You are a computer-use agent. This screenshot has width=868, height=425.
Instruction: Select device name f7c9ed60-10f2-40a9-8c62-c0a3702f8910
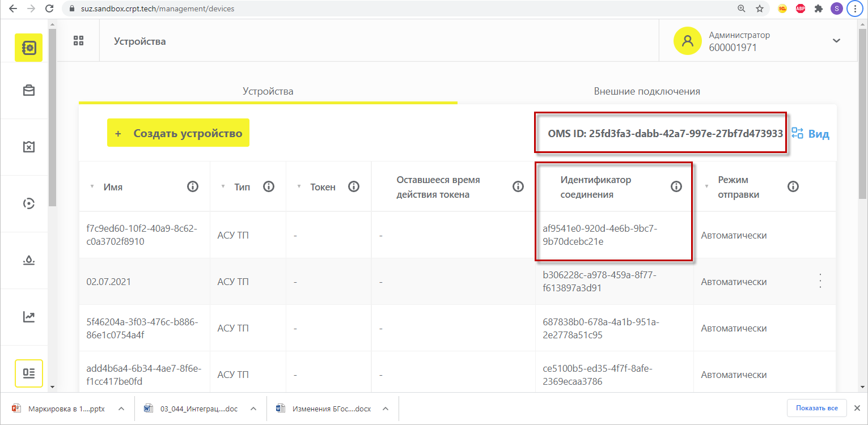[142, 235]
